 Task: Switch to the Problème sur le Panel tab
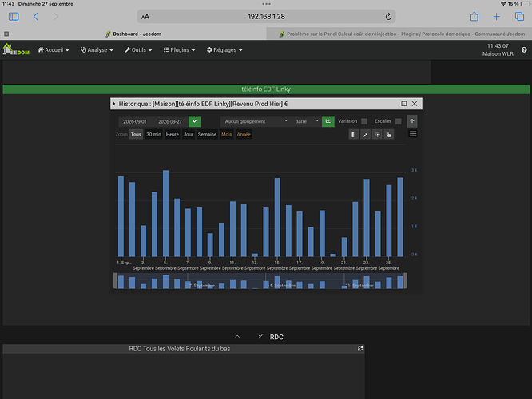402,34
